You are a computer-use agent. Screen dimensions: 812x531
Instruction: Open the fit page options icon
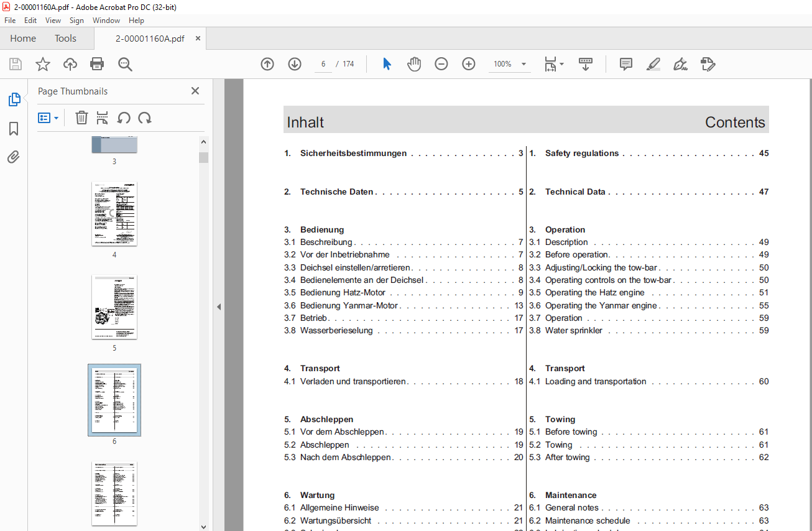(x=553, y=64)
